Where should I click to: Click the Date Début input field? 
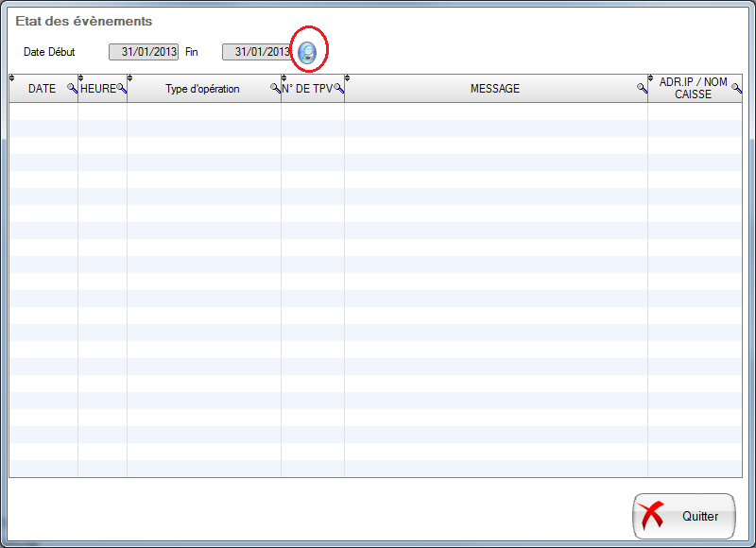click(143, 52)
